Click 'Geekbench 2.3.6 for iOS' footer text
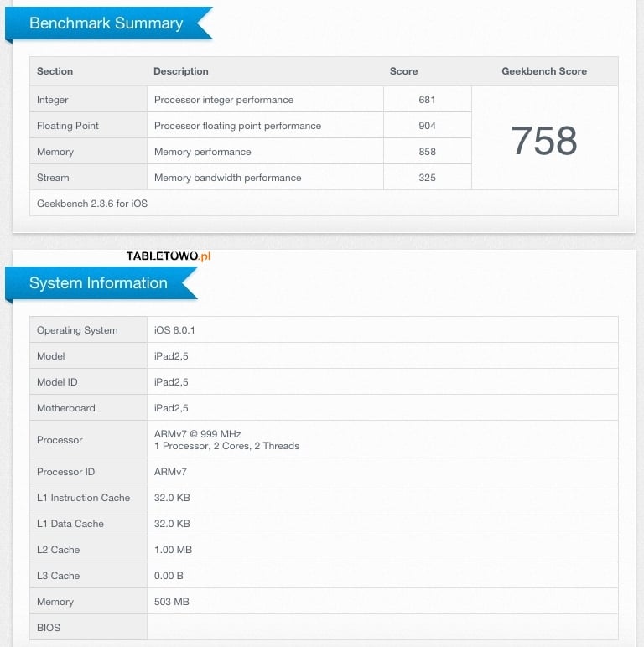Viewport: 644px width, 647px height. click(x=92, y=204)
